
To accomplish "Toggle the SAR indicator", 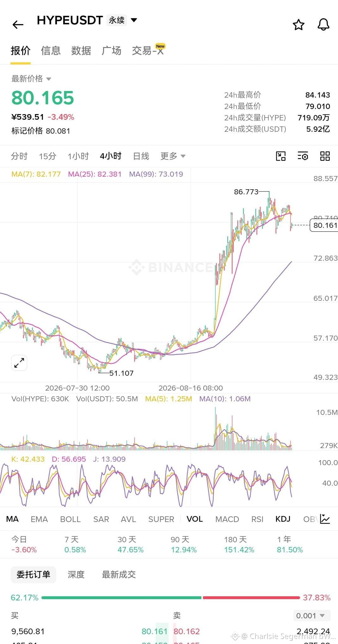I will (x=101, y=519).
